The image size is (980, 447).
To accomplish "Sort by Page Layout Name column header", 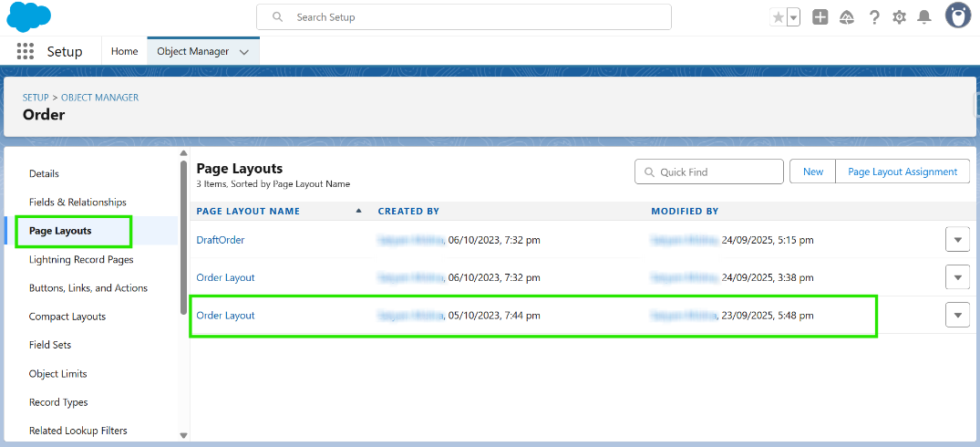I will (x=248, y=212).
